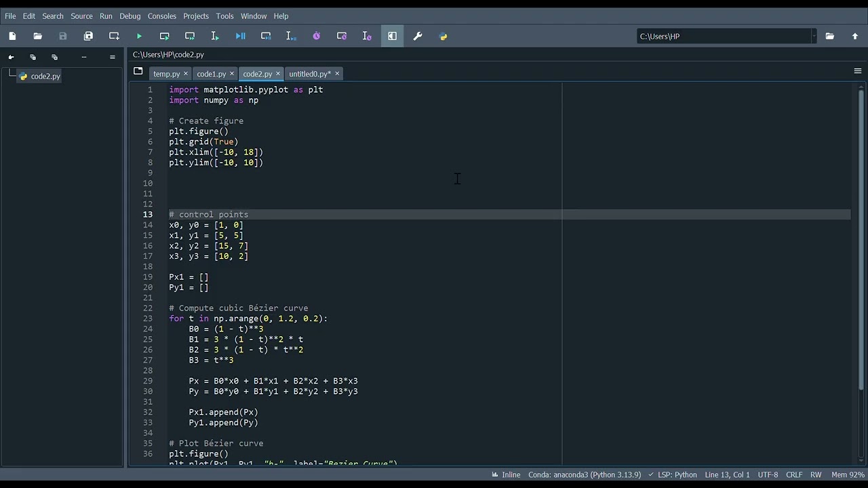Debug the current cell
Viewport: 868px width, 488px height.
click(266, 36)
